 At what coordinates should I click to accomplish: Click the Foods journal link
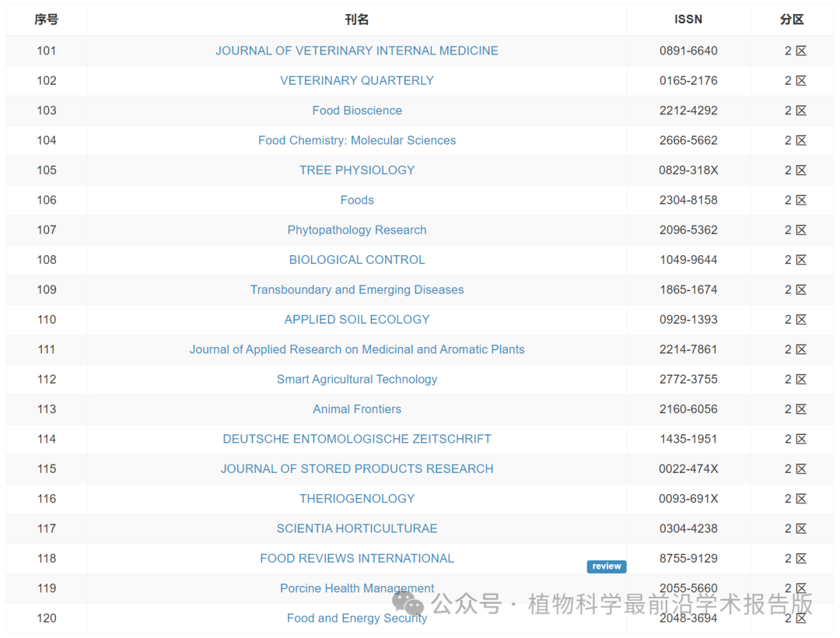coord(357,200)
